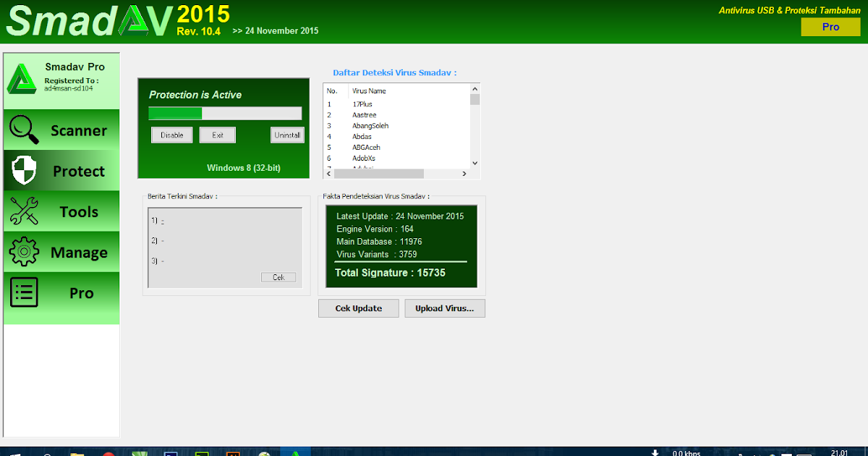Click the Rev. 10.4 version text
The image size is (868, 456).
pos(198,31)
